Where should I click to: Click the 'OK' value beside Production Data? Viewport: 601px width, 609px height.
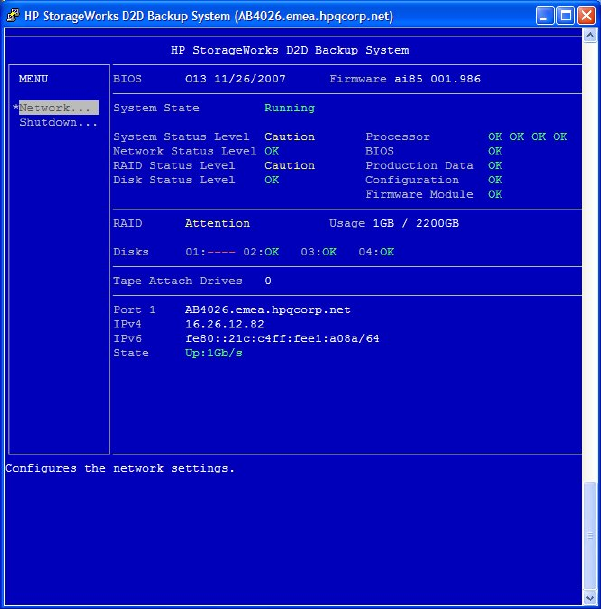[x=495, y=165]
